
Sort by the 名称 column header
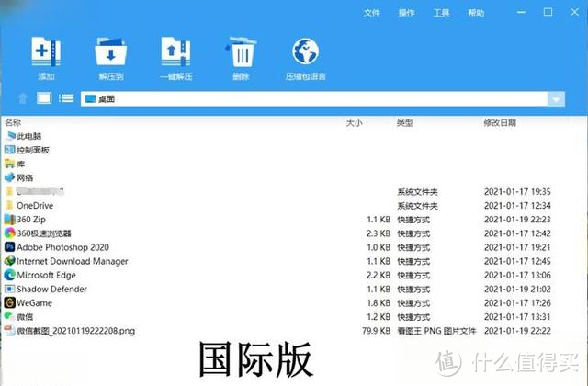pos(13,122)
